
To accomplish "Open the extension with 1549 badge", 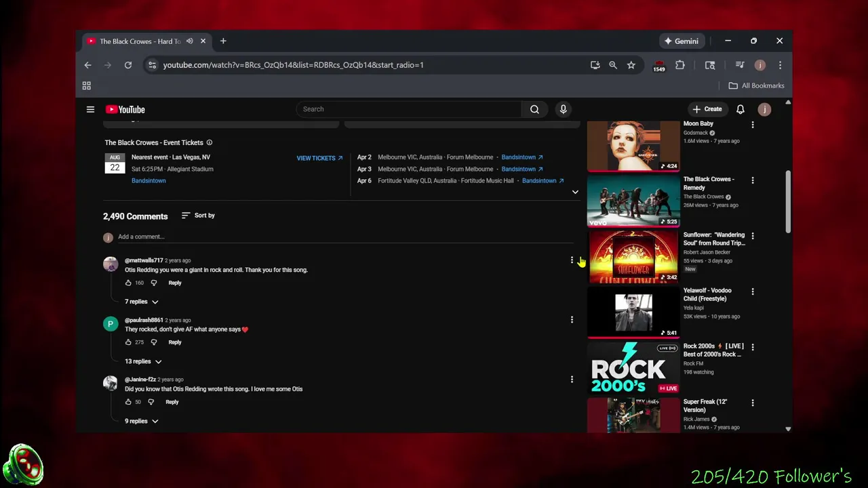I will pyautogui.click(x=659, y=66).
